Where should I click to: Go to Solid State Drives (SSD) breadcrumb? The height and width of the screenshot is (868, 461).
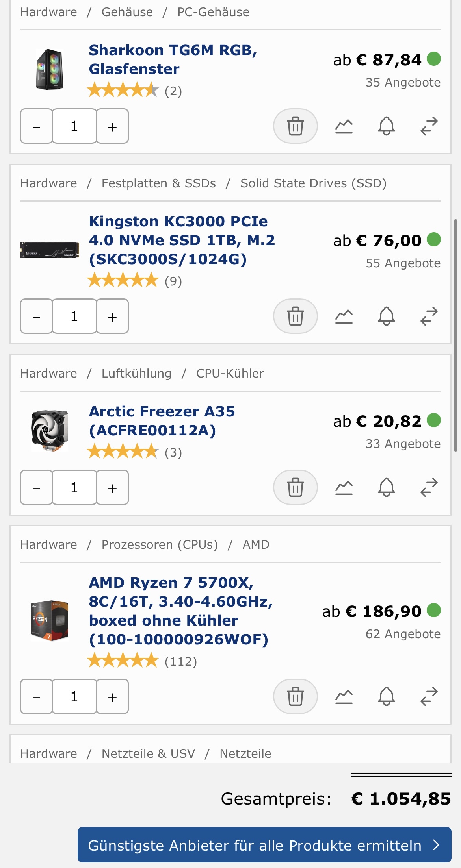313,183
